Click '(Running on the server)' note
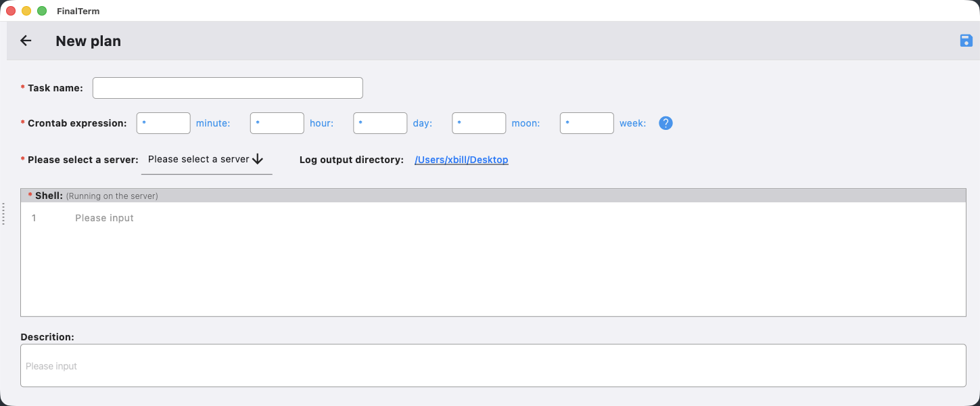The image size is (980, 406). [x=112, y=196]
